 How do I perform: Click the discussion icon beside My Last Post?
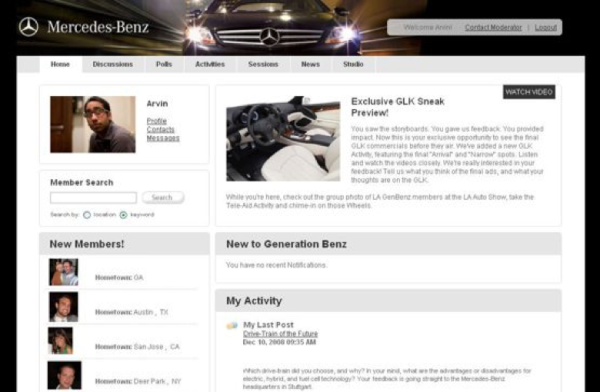pos(232,326)
